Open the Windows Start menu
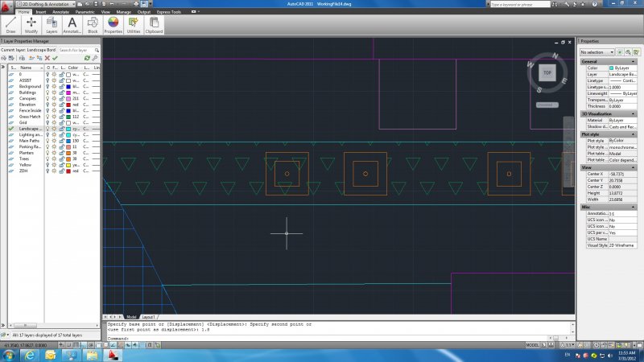Image resolution: width=644 pixels, height=362 pixels. click(9, 355)
